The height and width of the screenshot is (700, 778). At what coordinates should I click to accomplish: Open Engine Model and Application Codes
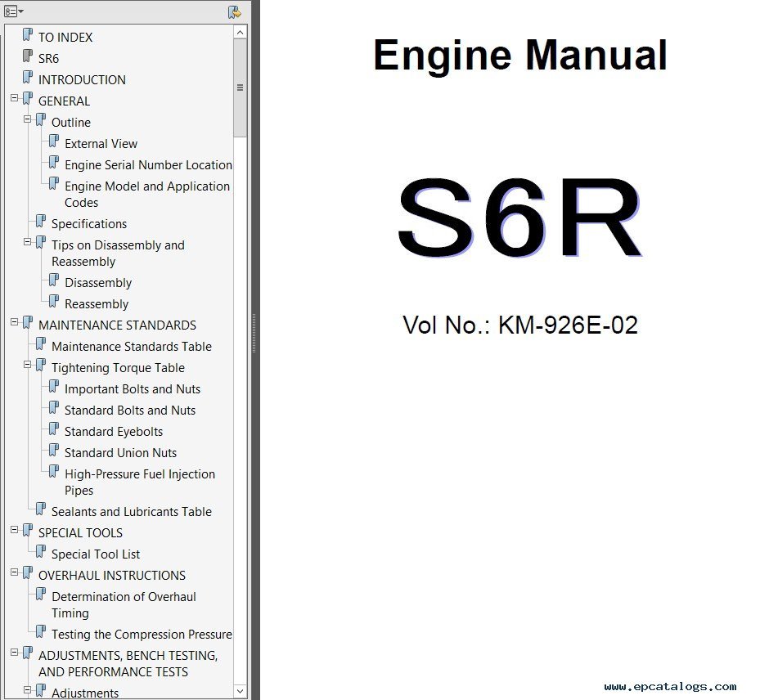pos(147,195)
